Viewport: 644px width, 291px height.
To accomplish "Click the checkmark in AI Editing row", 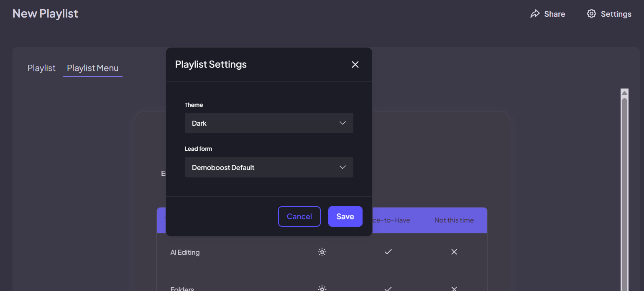I will (388, 252).
